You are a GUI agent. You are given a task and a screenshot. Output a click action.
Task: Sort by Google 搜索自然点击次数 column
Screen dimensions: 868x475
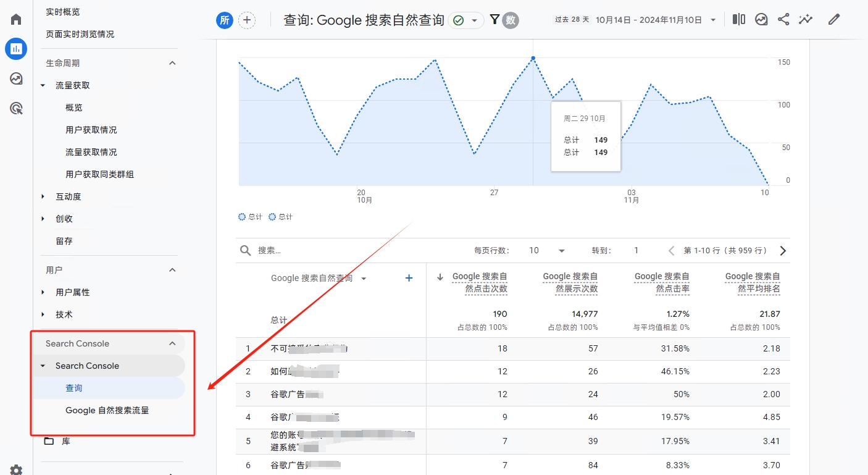480,282
